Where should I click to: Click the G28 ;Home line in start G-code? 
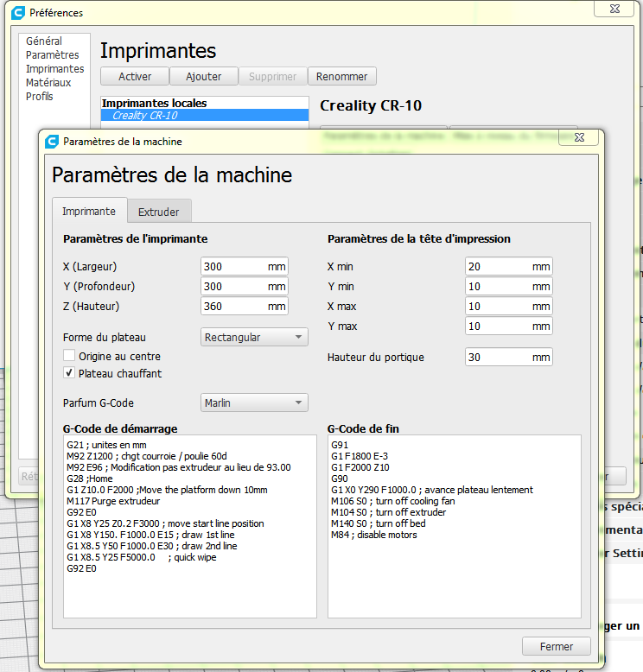90,479
